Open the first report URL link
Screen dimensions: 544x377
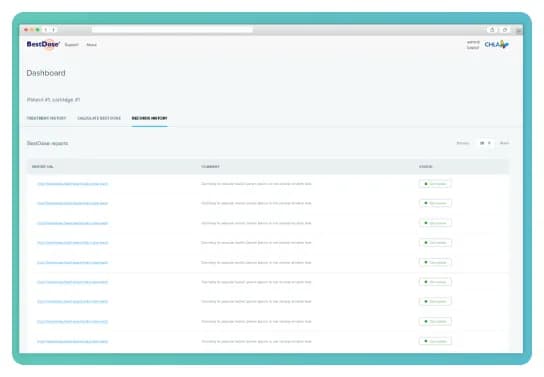coord(73,184)
